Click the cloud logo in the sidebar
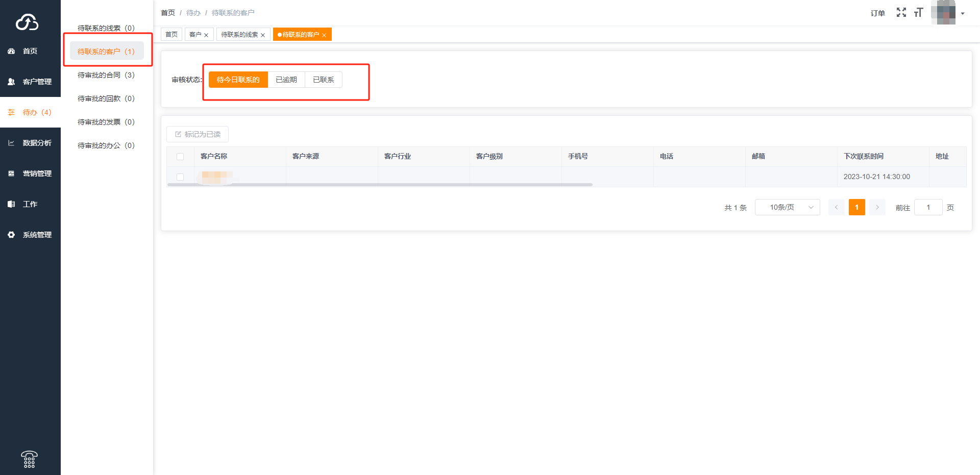 pos(27,22)
